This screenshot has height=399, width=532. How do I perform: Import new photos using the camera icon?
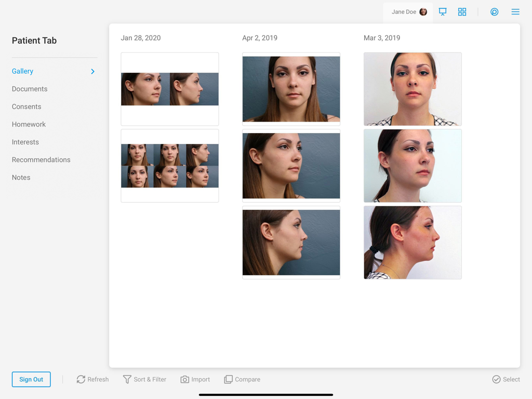195,379
